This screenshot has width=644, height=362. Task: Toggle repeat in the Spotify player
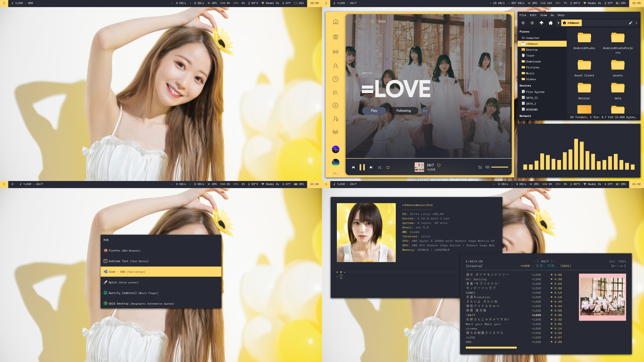[388, 167]
